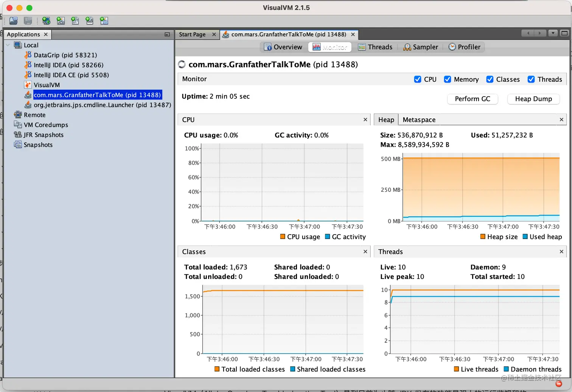572x392 pixels.
Task: Click the Local computer icon in tree
Action: tap(18, 45)
